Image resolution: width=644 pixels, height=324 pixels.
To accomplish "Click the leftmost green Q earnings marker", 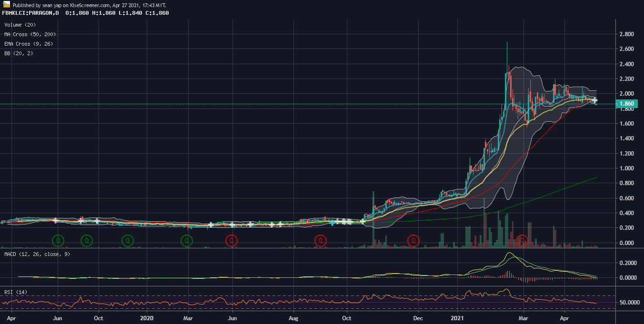I will coord(58,240).
